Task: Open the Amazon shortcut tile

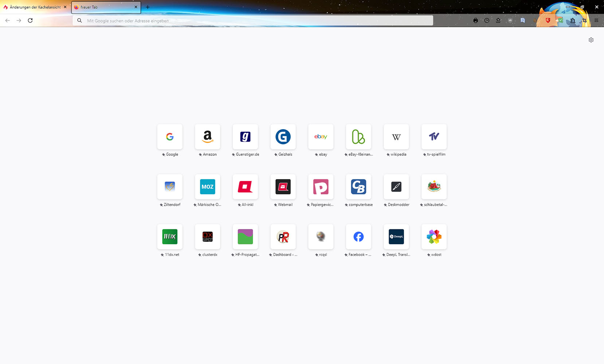Action: tap(208, 137)
